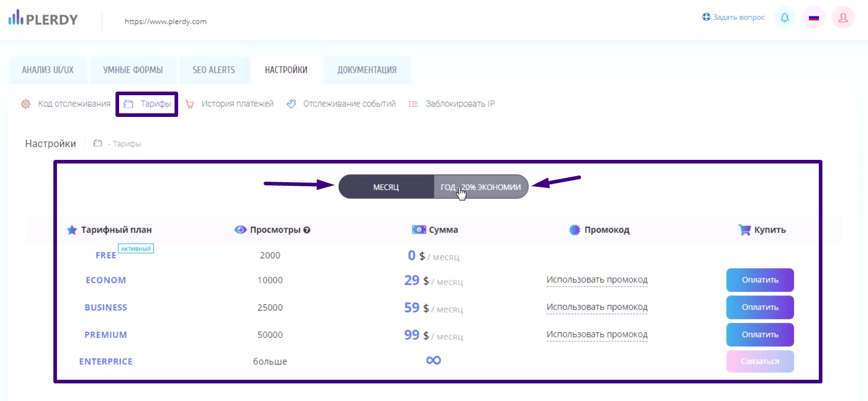Open the УМНЫЕ ФОРМЫ tab
The width and height of the screenshot is (868, 401).
tap(133, 70)
